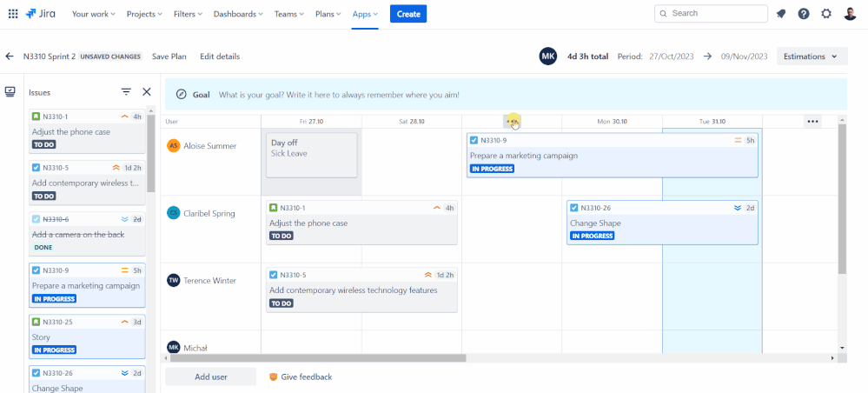Open N3310-5 card in Terence's row
Screen dimensions: 868x393
[362, 290]
